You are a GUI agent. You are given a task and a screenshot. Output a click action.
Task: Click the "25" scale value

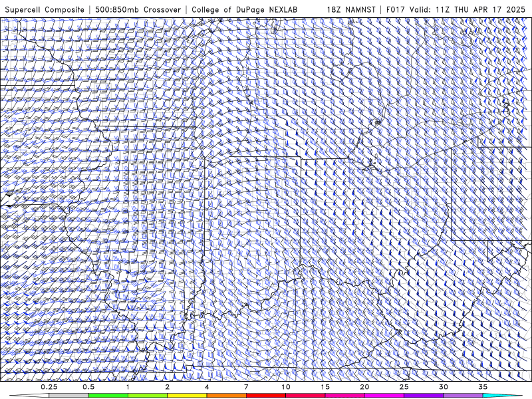404,387
